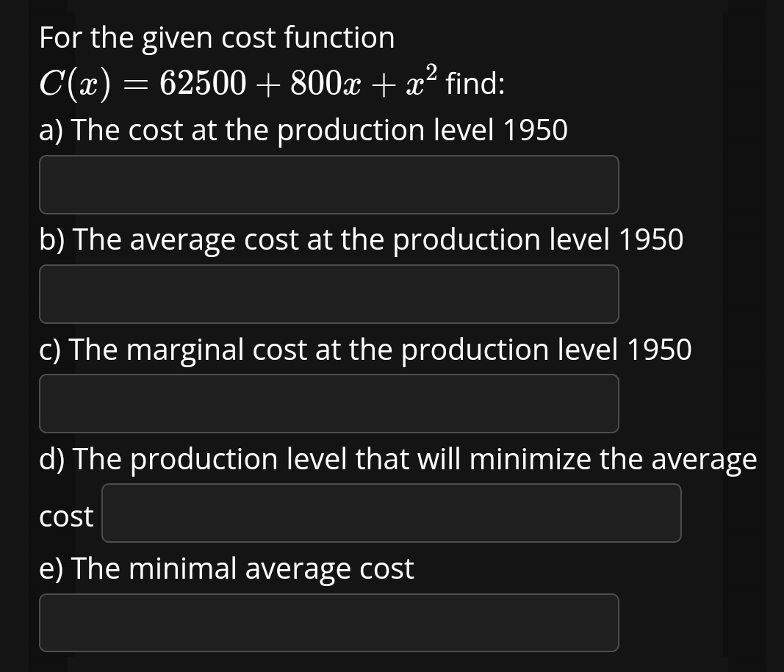Select the cost at production level 1950 field
Screen dimensions: 784x672
[328, 184]
